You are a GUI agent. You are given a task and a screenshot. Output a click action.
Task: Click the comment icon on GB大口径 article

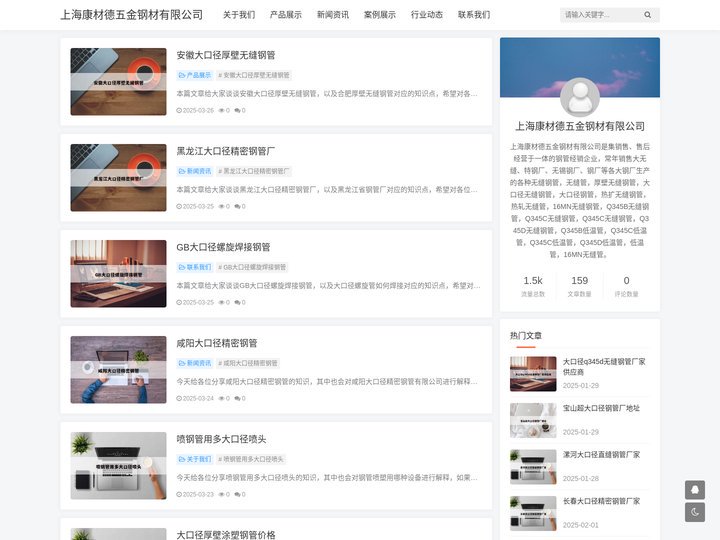point(237,303)
